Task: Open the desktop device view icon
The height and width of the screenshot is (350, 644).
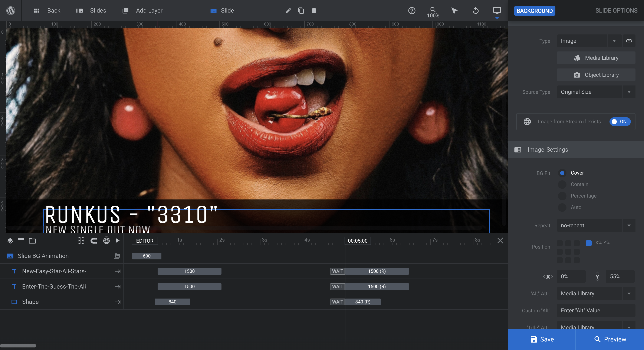Action: pos(497,10)
